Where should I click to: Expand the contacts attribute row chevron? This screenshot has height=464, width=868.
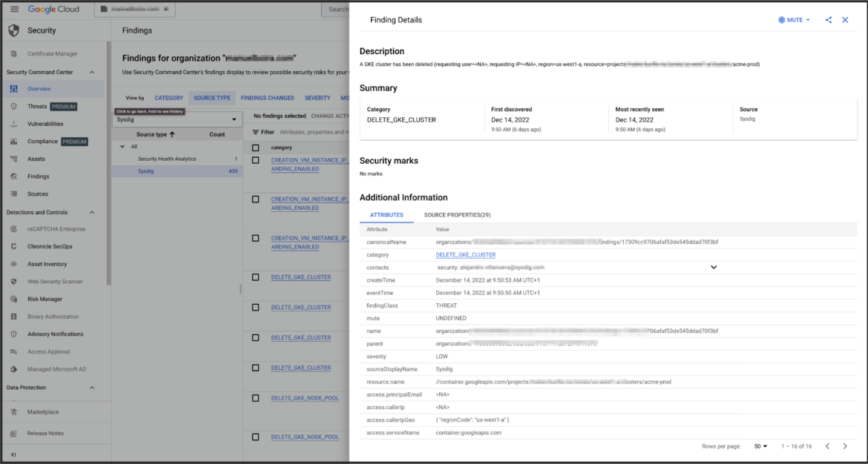[714, 268]
